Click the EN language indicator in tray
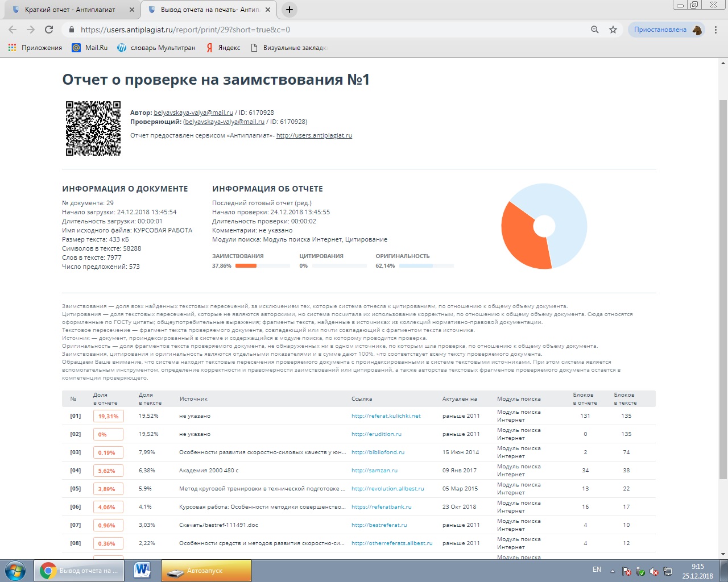The image size is (728, 582). point(597,569)
